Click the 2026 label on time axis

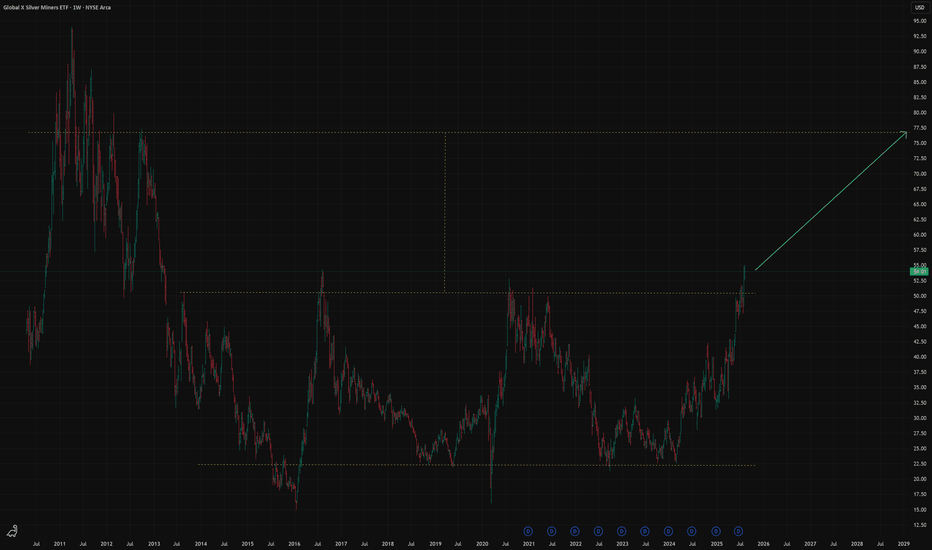point(763,543)
